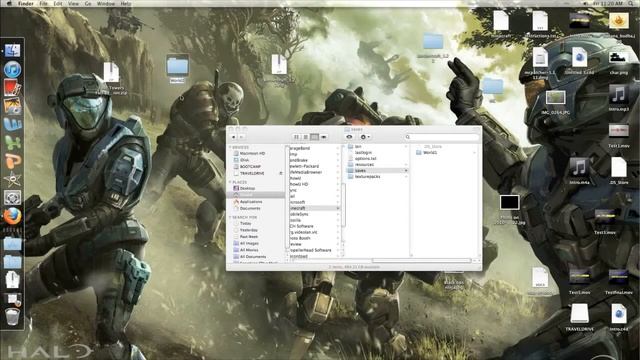Screen dimensions: 640x360
Task: Eject TRAVELDRIVE using sidebar eject icon
Action: [x=280, y=173]
